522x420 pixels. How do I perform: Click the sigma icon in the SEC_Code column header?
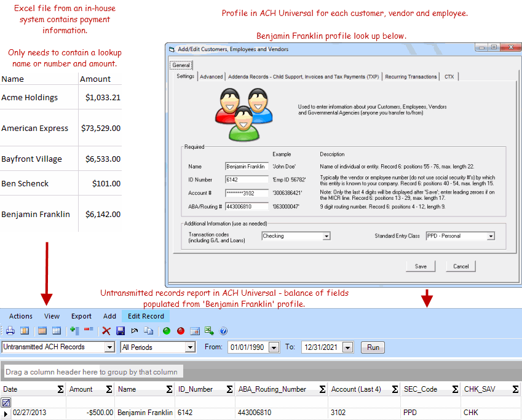coord(455,389)
